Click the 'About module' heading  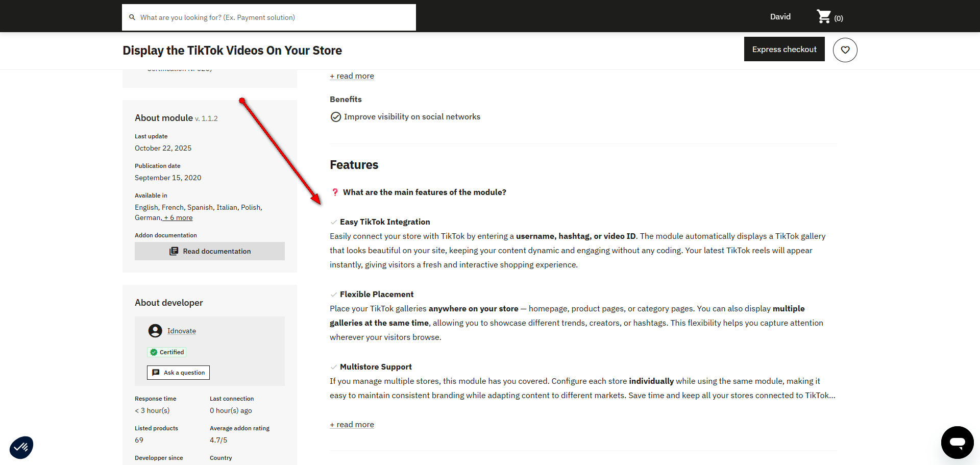(164, 118)
